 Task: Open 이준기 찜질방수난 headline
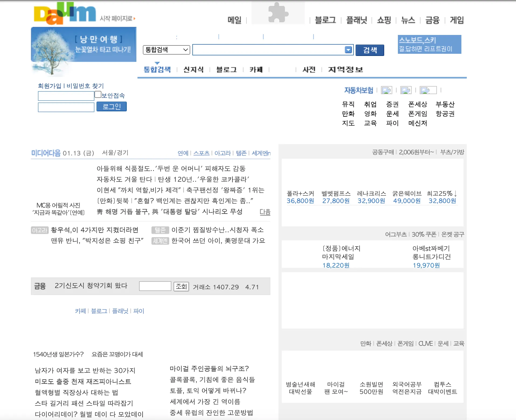click(x=218, y=230)
